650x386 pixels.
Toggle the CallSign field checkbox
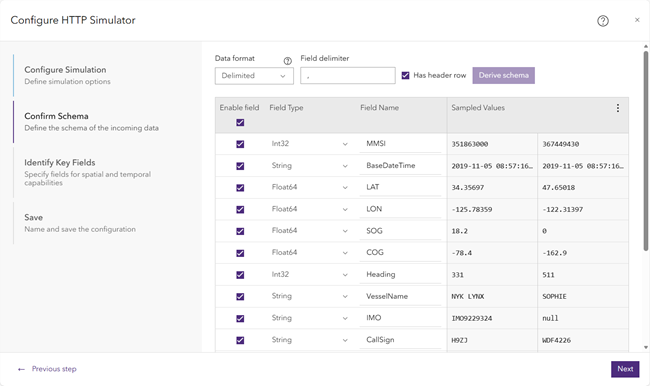pyautogui.click(x=240, y=340)
